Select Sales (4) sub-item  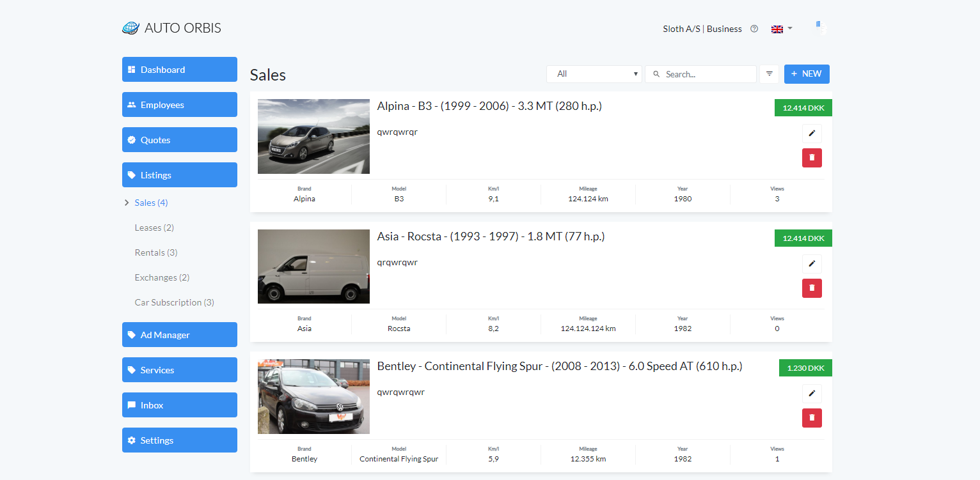[152, 203]
